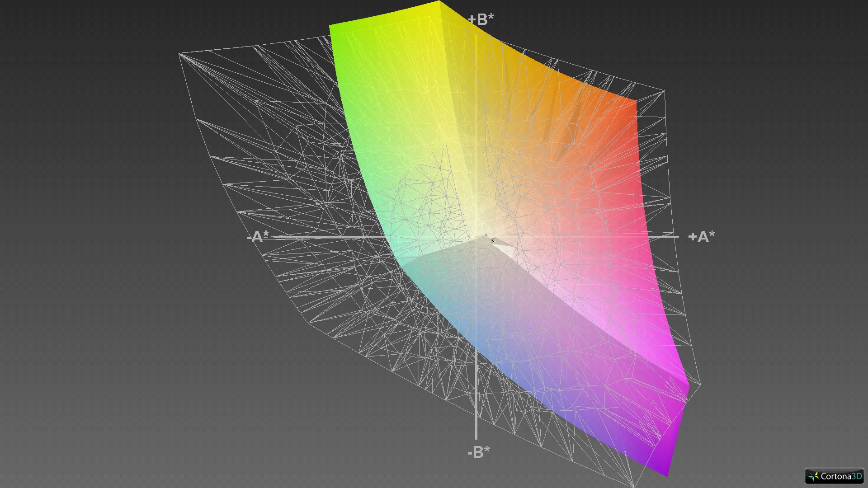
Task: Click the -A* axis label
Action: (258, 236)
